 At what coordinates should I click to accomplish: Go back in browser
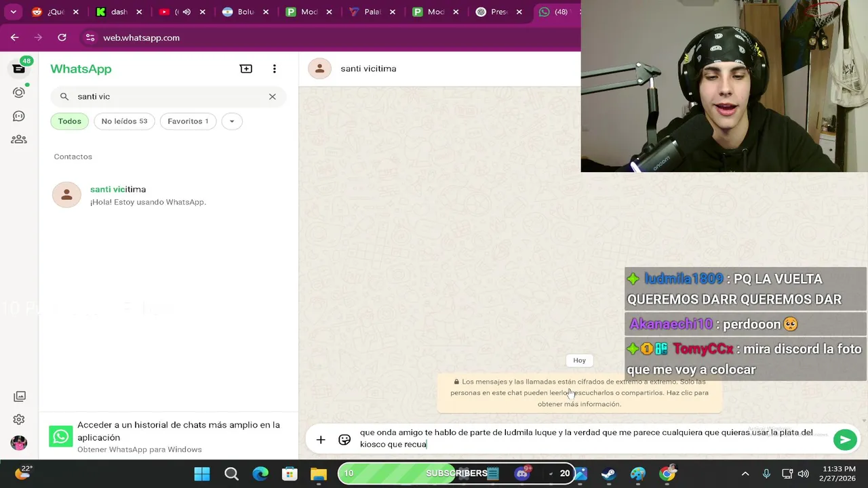[15, 37]
